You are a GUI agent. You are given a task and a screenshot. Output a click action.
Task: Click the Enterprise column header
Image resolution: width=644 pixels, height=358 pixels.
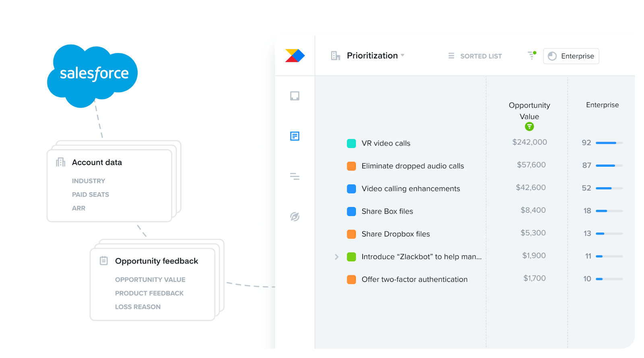[603, 105]
